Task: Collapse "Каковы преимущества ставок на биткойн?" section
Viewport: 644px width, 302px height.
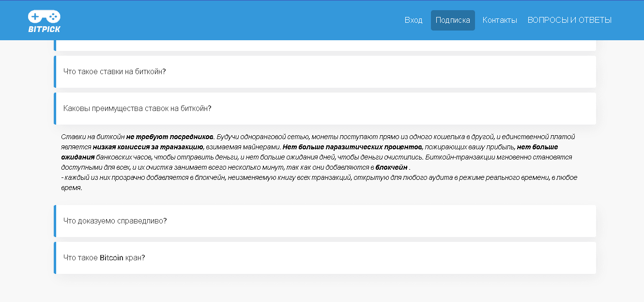Action: pos(137,108)
